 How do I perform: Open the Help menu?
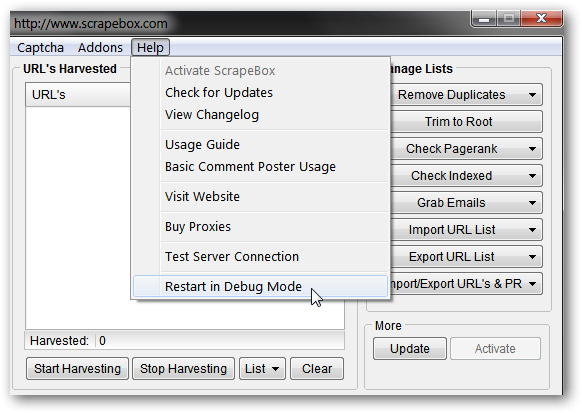point(150,47)
